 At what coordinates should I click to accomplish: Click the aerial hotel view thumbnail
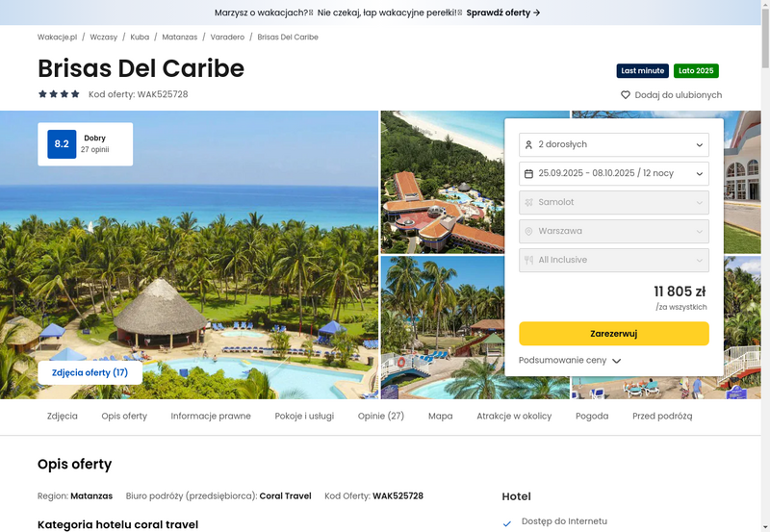[443, 182]
